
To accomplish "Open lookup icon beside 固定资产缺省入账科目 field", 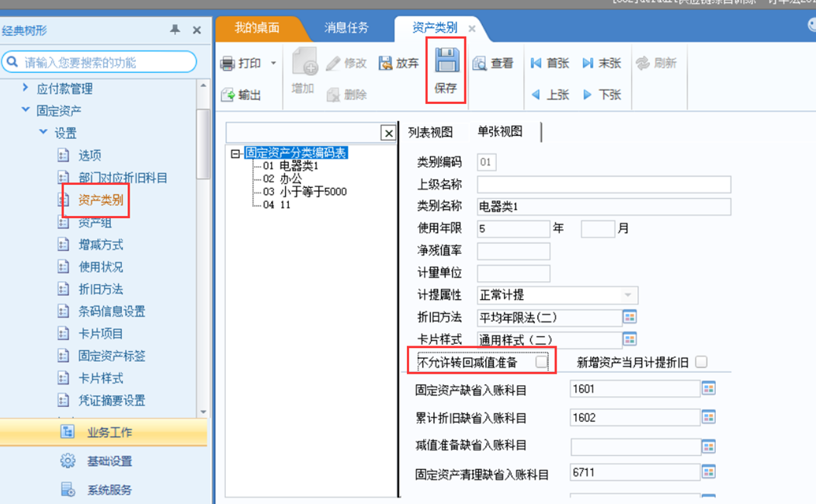I will point(708,388).
